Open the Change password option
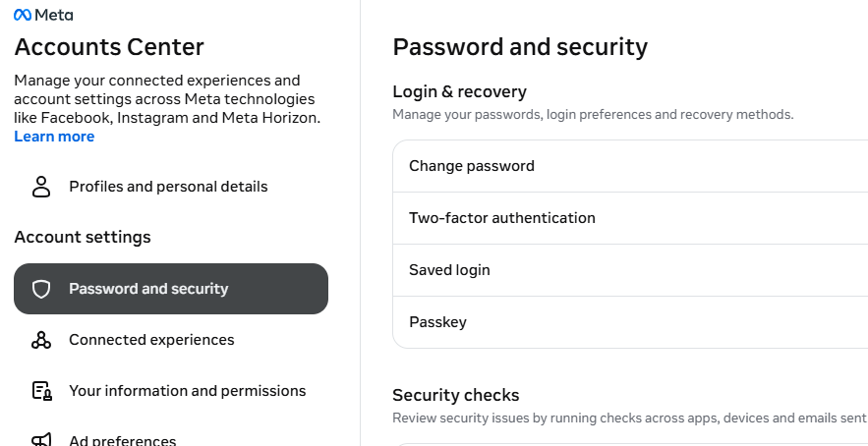Image resolution: width=868 pixels, height=446 pixels. pos(630,166)
